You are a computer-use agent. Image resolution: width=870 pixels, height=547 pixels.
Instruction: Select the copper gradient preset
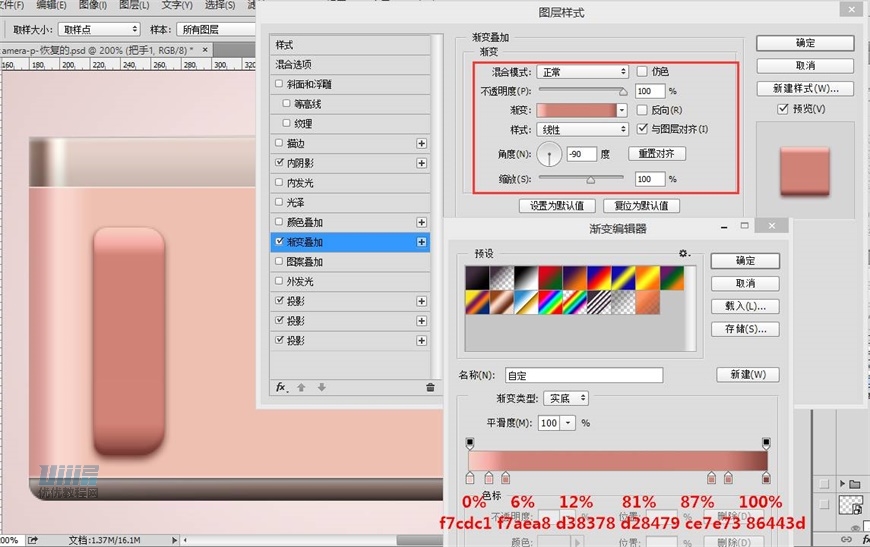501,302
